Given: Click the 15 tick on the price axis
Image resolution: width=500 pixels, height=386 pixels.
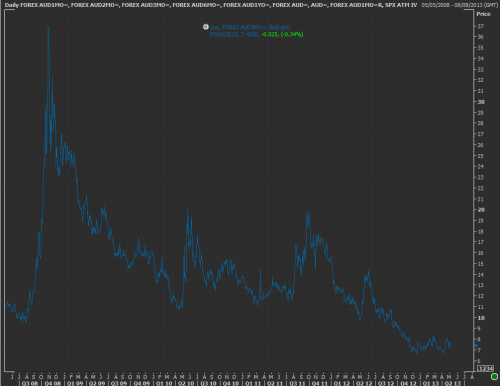Looking at the screenshot, I should click(481, 264).
